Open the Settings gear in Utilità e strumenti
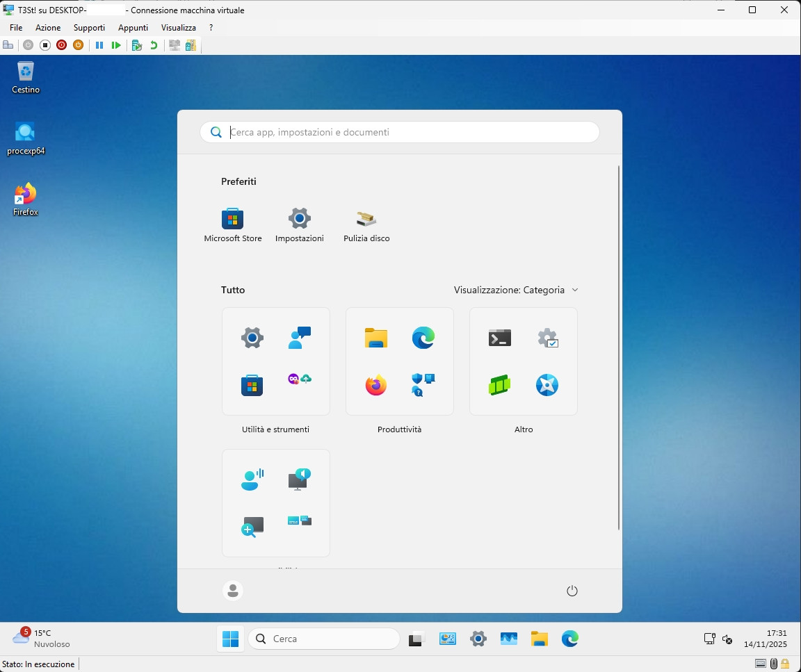This screenshot has width=801, height=672. 252,338
